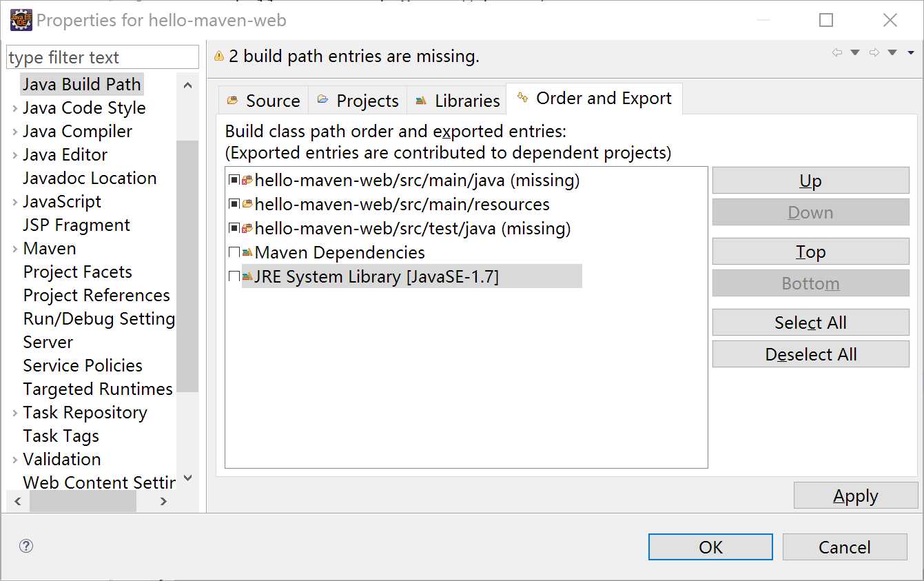Viewport: 924px width, 581px height.
Task: Click the Top button
Action: coord(810,252)
